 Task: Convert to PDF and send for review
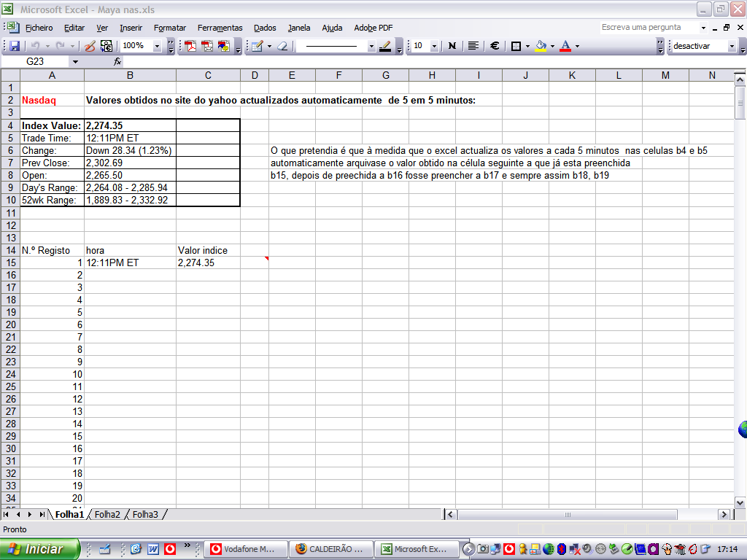[x=224, y=46]
